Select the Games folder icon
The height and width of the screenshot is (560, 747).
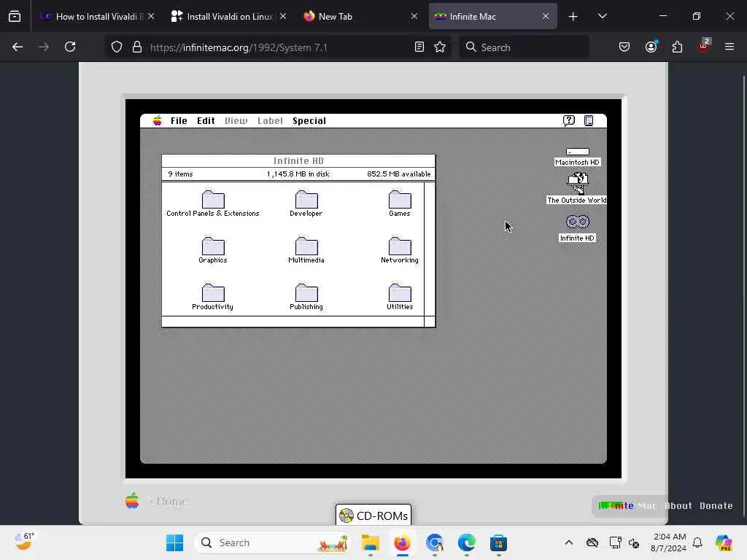tap(400, 200)
